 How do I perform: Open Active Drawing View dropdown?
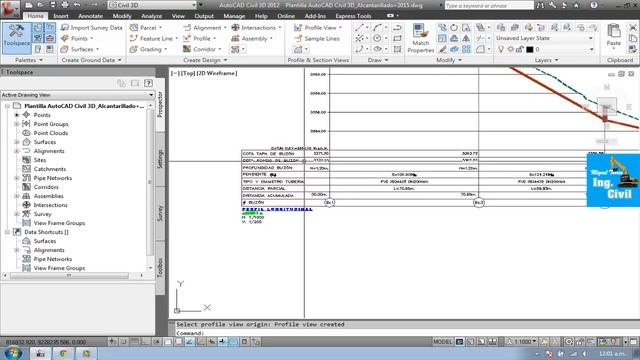click(x=78, y=95)
